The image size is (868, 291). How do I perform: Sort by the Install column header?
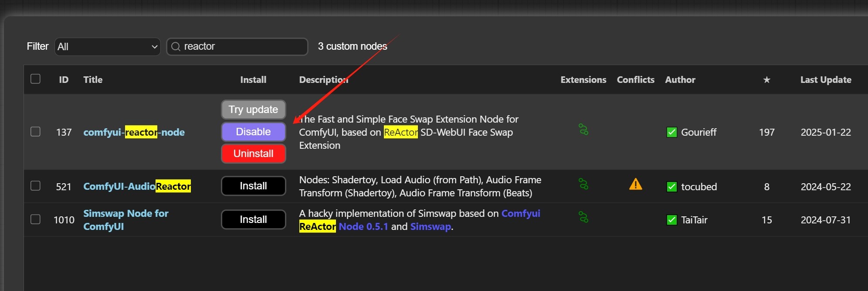253,80
